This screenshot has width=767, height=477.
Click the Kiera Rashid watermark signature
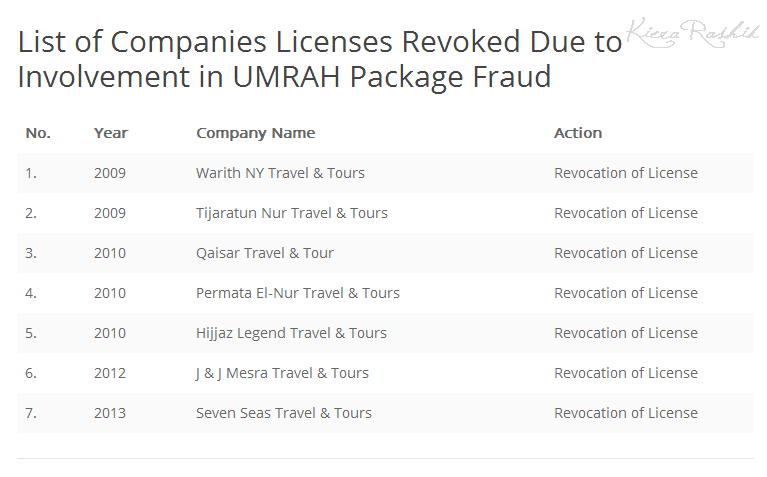click(691, 33)
